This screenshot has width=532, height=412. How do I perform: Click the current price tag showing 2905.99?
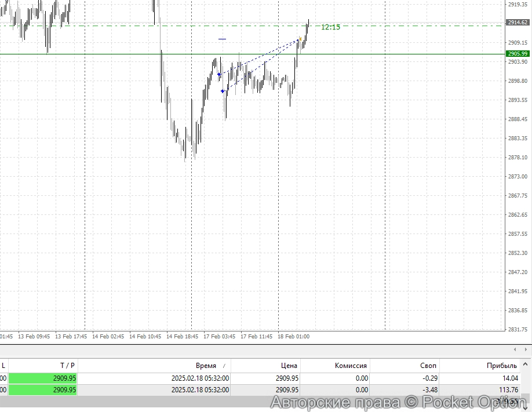pos(518,53)
